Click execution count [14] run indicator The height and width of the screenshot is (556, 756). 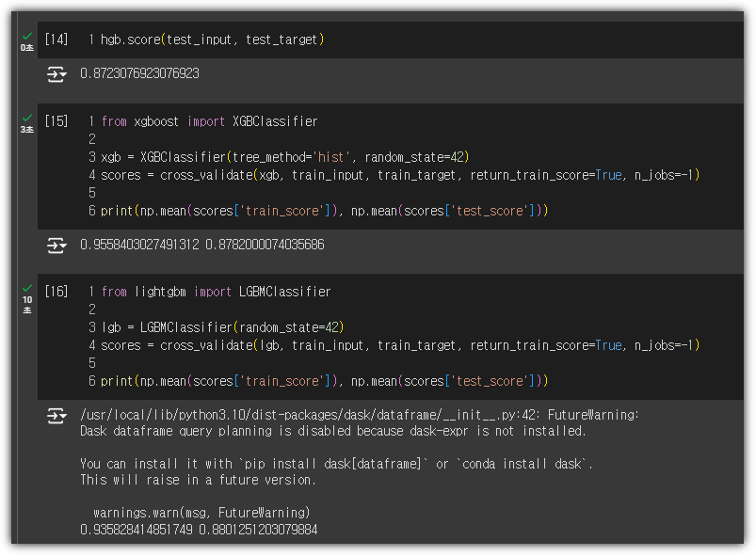(x=56, y=40)
